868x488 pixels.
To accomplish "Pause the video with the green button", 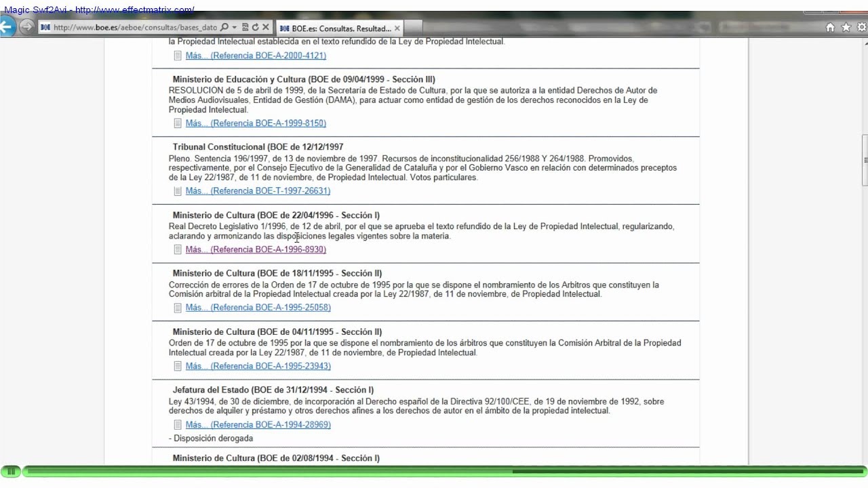I will point(11,471).
